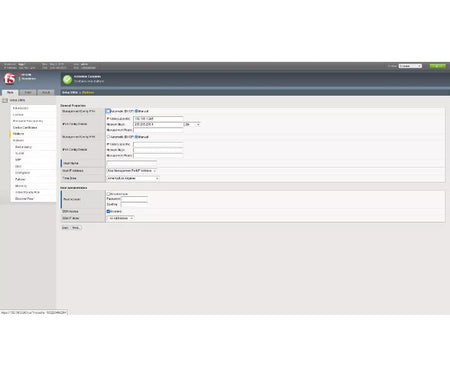Screen dimensions: 450x375
Task: Expand the Time Zone dropdown
Action: click(133, 178)
